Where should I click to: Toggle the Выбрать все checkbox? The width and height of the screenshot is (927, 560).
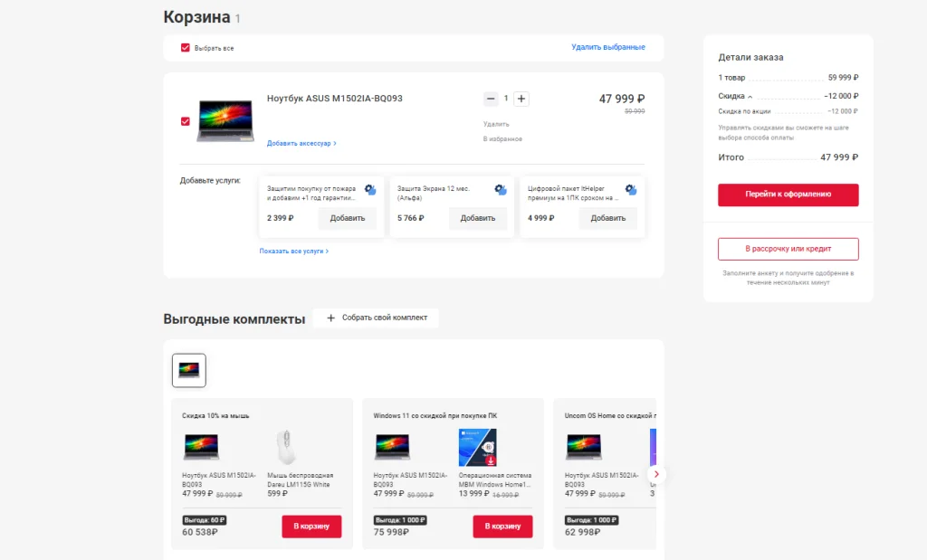(186, 48)
